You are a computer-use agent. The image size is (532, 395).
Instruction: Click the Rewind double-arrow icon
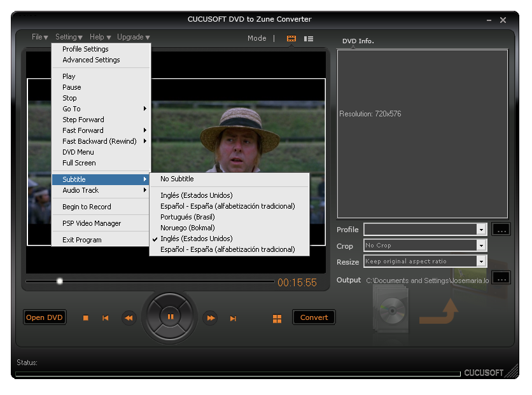[129, 317]
